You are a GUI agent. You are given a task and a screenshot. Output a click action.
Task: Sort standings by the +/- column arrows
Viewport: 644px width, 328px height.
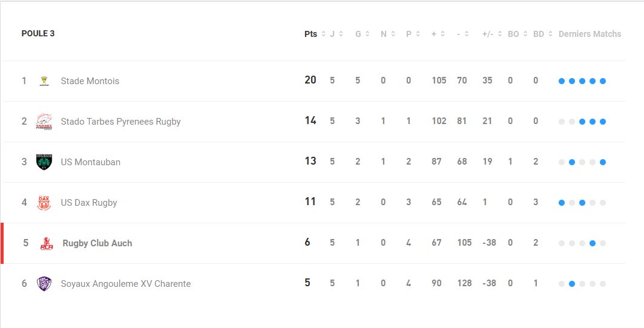point(499,34)
